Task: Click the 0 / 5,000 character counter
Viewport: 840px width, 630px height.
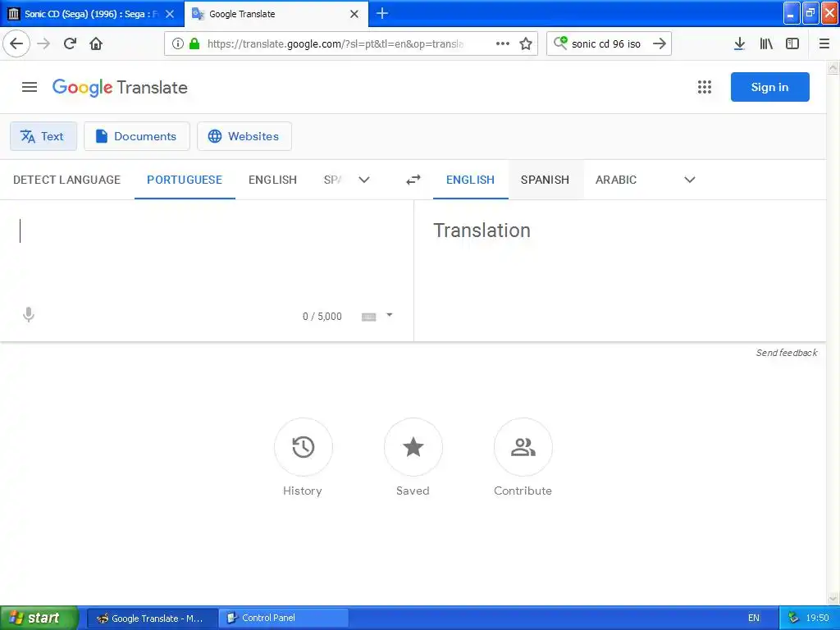Action: 322,317
